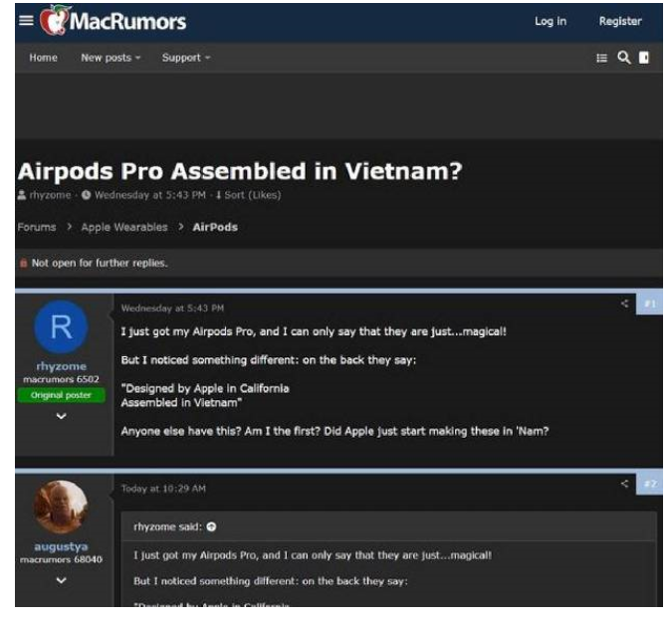Open augustya username link

[61, 546]
